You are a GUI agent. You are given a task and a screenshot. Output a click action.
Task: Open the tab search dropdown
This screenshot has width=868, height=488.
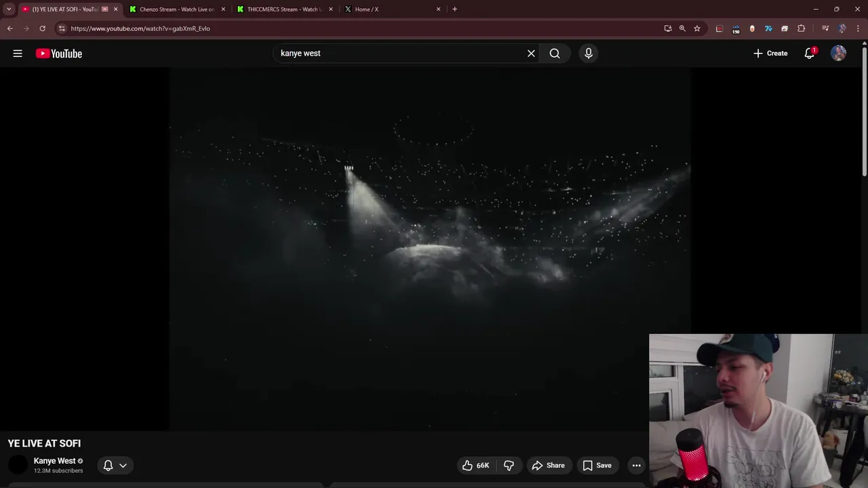pos(9,9)
